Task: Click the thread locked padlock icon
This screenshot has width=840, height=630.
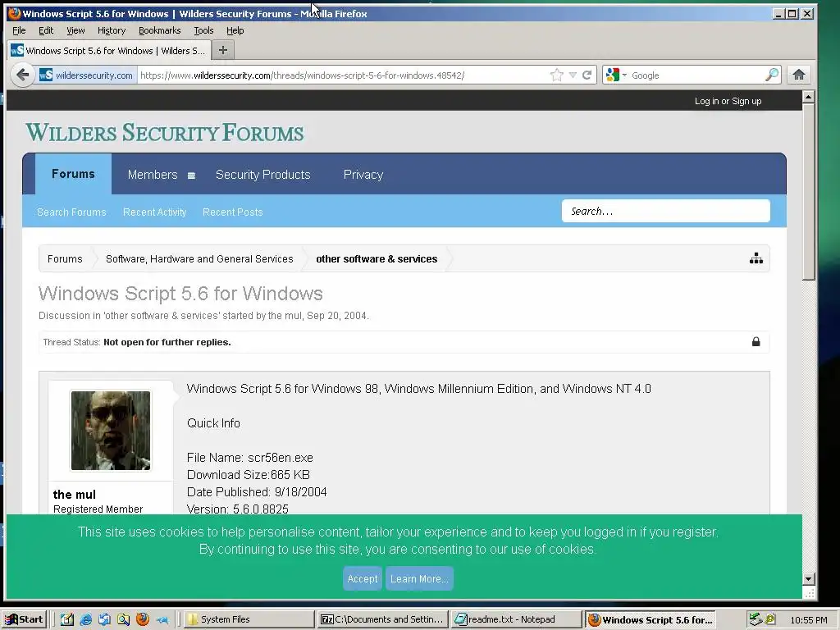Action: (756, 342)
